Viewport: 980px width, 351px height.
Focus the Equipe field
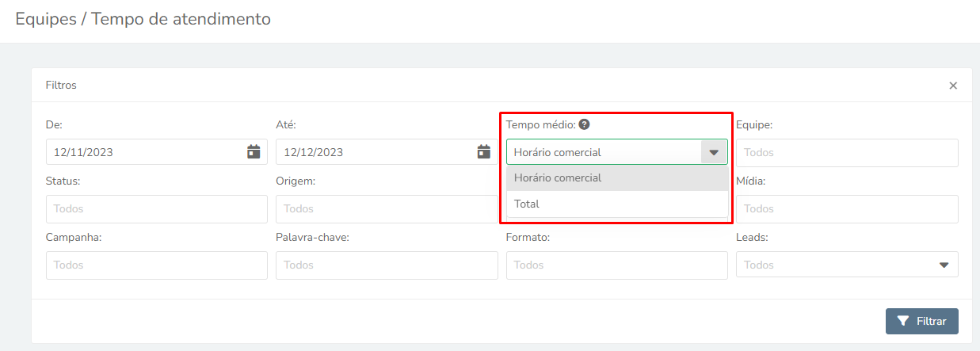[847, 152]
